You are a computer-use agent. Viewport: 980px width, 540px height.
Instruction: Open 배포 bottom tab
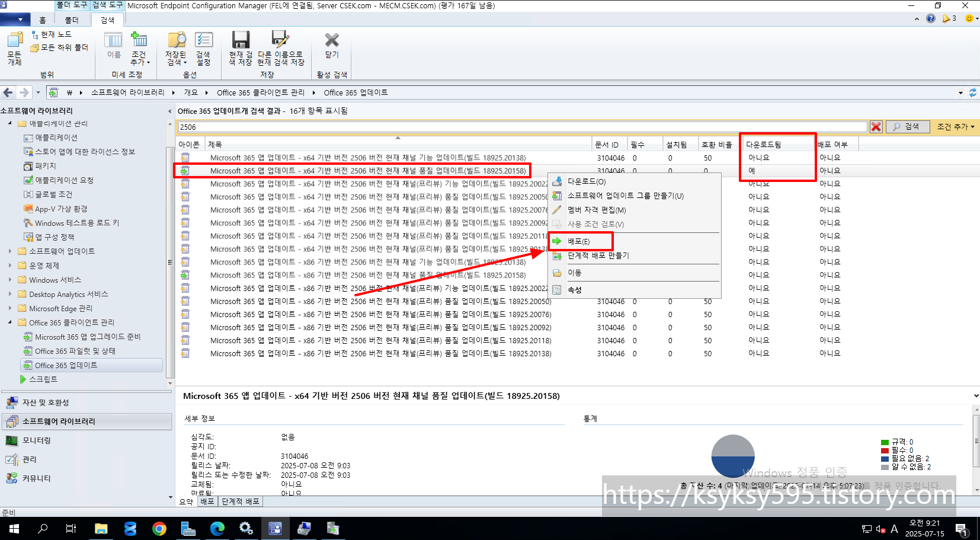(207, 501)
